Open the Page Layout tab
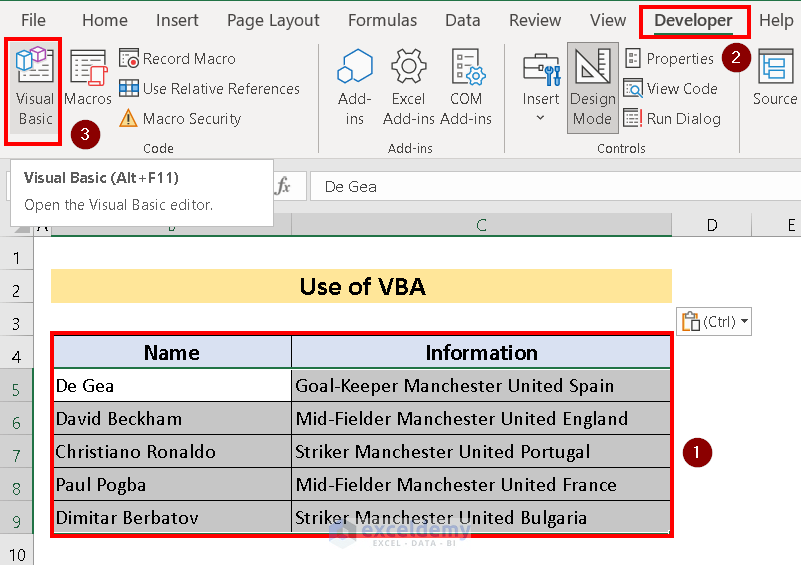Image resolution: width=801 pixels, height=565 pixels. 273,20
